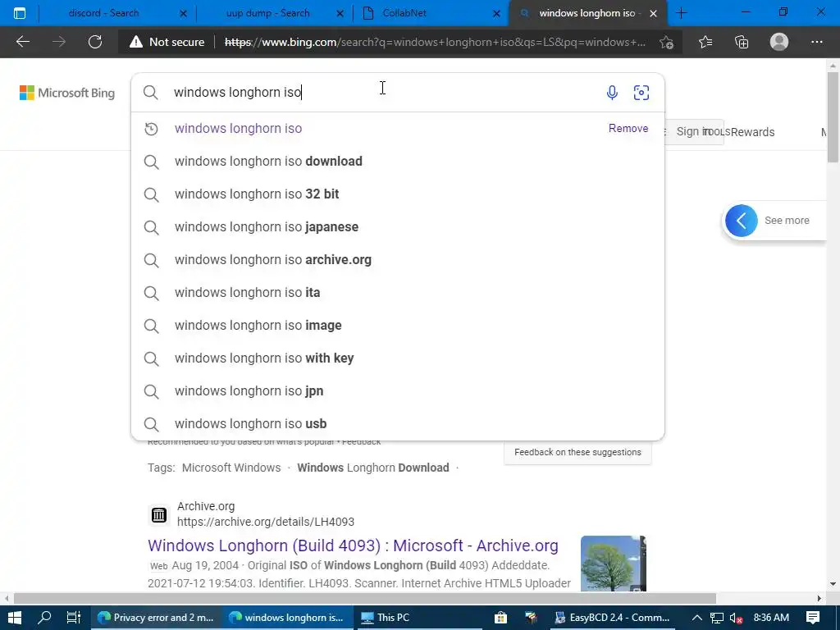840x630 pixels.
Task: Click the vertical page scrollbar thumb
Action: (833, 116)
